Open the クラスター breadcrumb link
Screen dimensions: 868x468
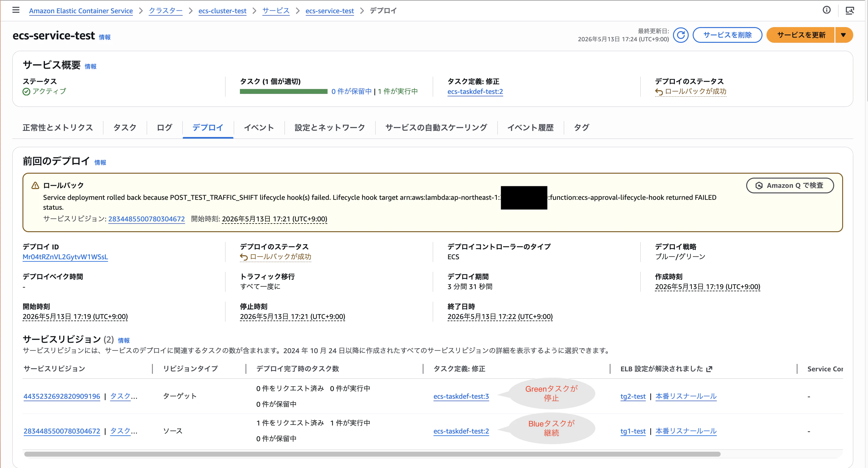click(166, 11)
